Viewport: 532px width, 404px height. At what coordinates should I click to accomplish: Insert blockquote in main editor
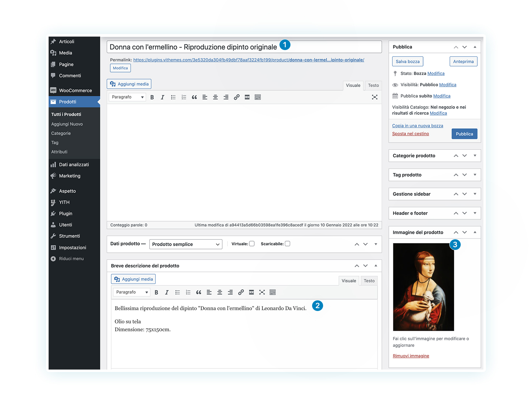[194, 97]
